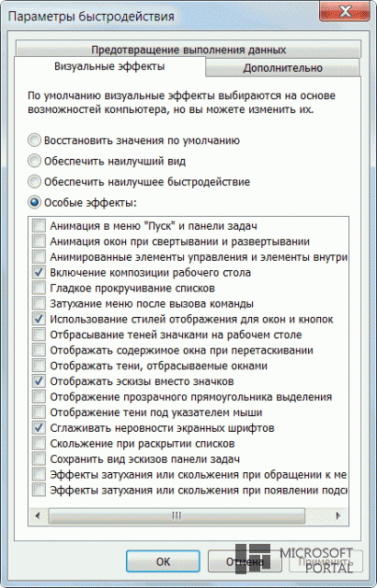
Task: Click the "Отмена" button
Action: pos(245,561)
